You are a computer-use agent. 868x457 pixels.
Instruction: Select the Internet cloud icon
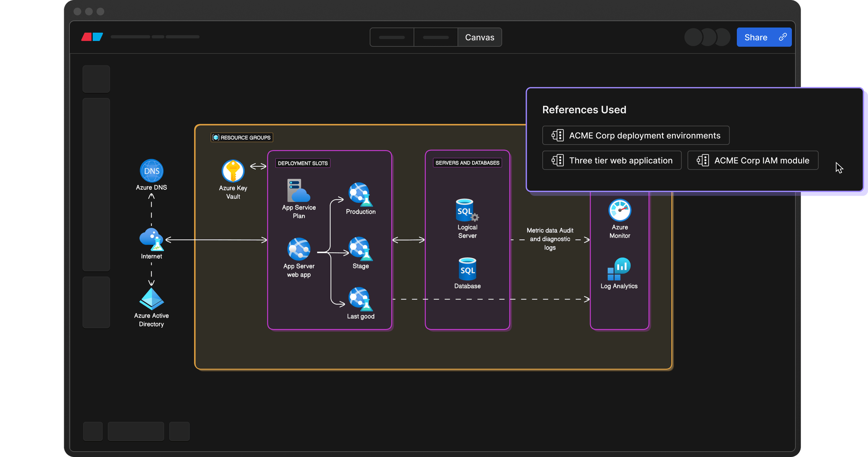[x=152, y=240]
